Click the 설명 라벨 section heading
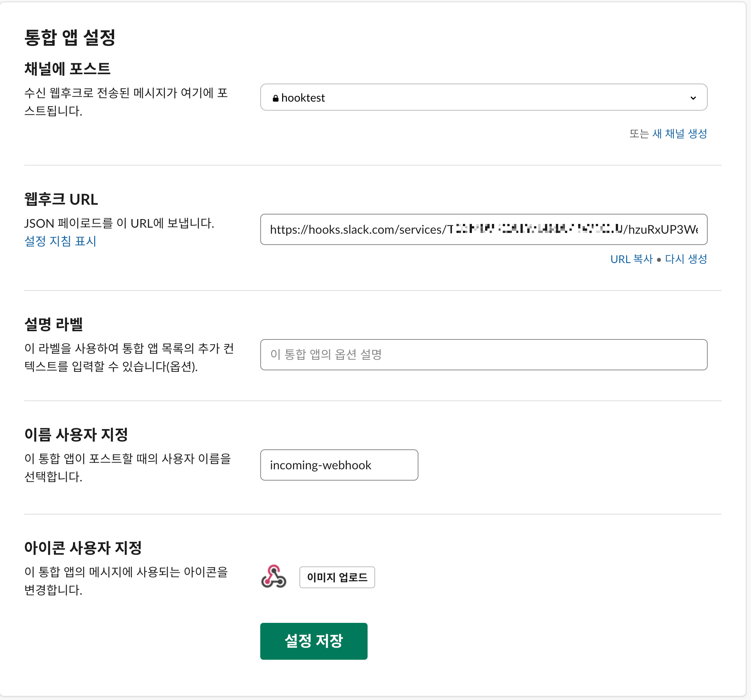 pos(53,324)
